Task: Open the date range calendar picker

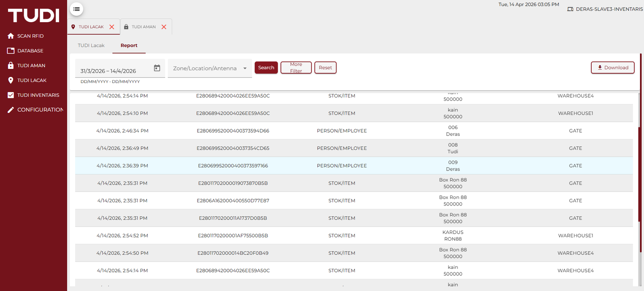Action: click(157, 68)
